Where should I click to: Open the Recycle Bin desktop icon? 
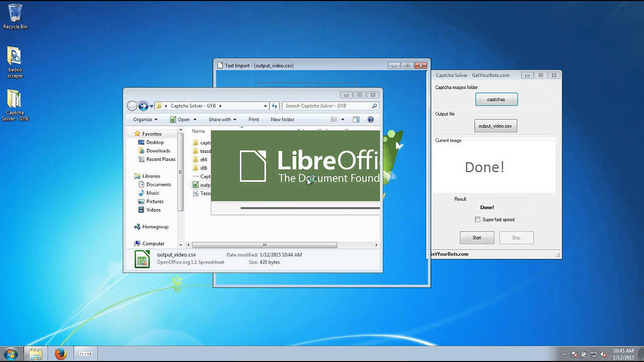(15, 17)
